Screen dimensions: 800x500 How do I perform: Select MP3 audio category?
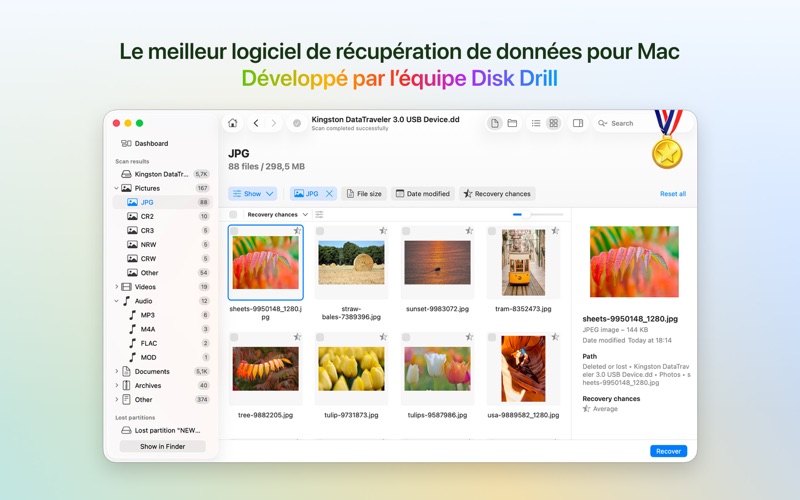point(163,315)
